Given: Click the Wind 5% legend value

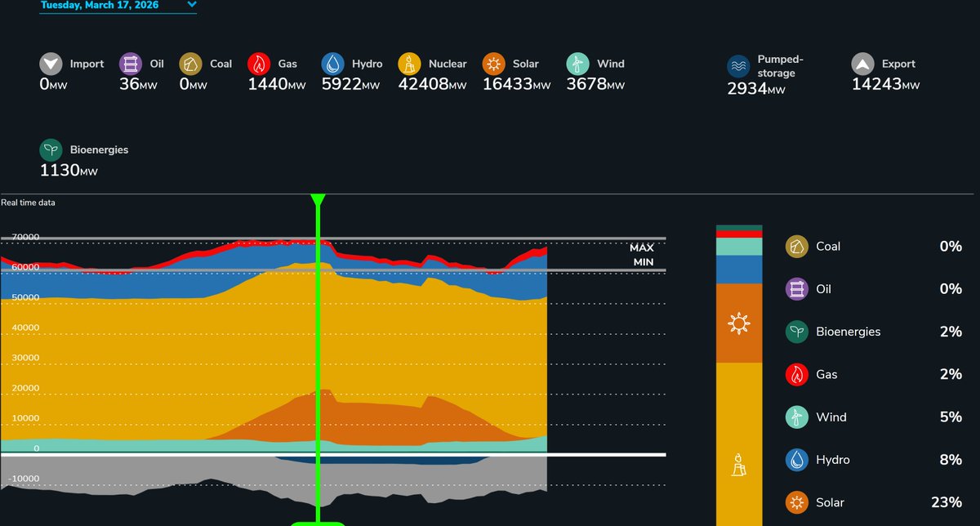Looking at the screenshot, I should click(x=951, y=417).
